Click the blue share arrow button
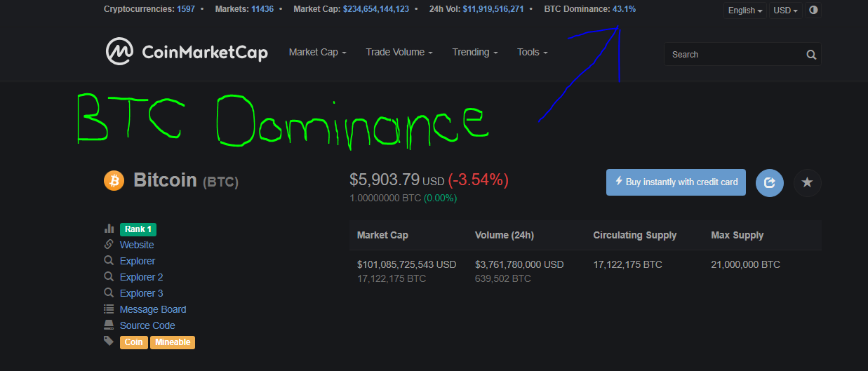The height and width of the screenshot is (371, 868). pos(770,182)
